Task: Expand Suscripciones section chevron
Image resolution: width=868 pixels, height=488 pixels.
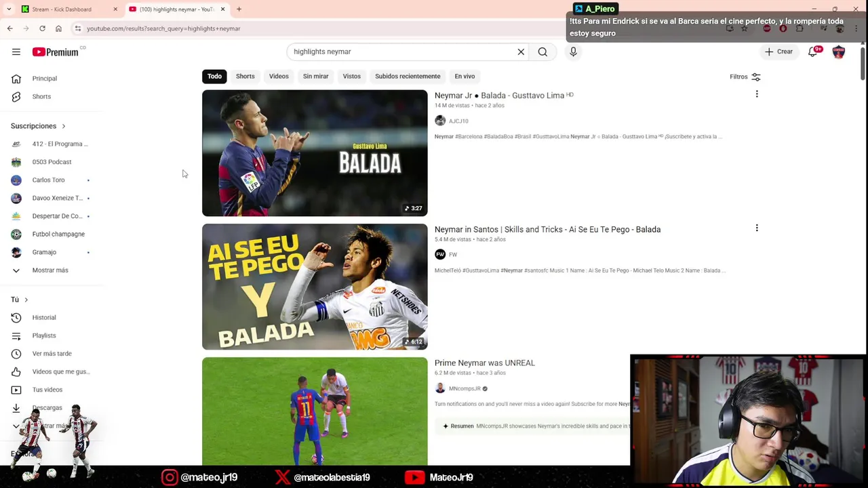Action: [64, 126]
